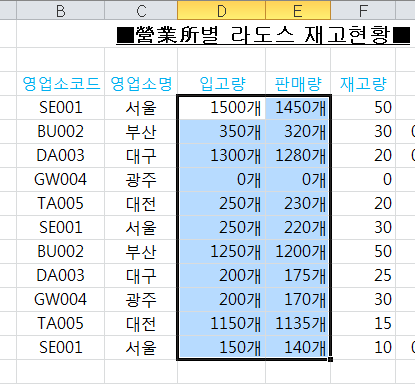This screenshot has height=384, width=415.
Task: Select the 재고량 value 10
Action: 363,347
